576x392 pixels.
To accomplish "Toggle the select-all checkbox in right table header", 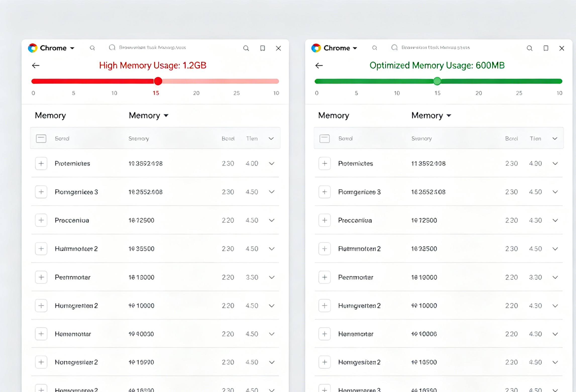I will pyautogui.click(x=325, y=138).
